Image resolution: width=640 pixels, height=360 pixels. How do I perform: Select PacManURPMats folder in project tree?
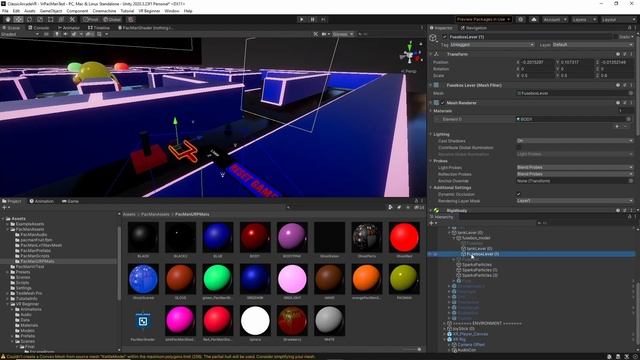click(x=37, y=261)
